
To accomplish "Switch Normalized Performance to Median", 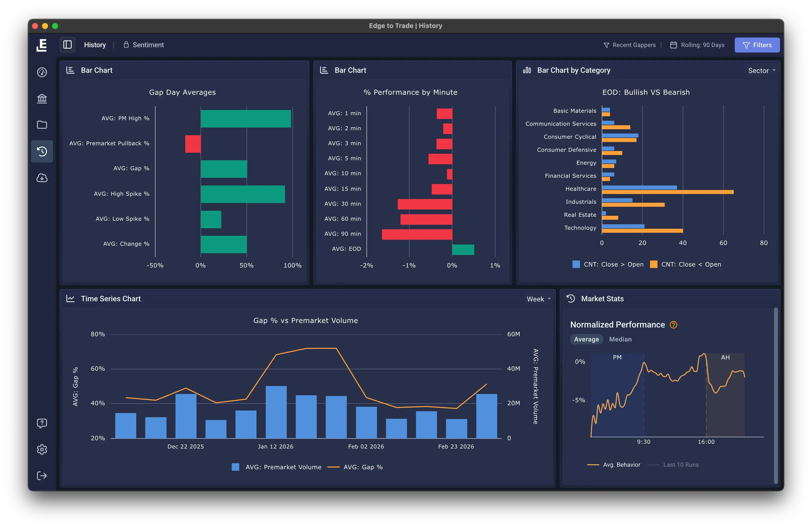I will [x=620, y=339].
